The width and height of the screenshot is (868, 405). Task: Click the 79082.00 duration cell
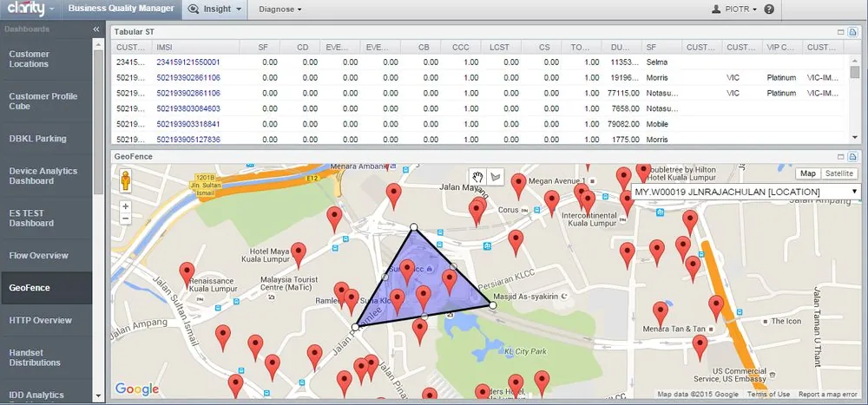pos(623,124)
